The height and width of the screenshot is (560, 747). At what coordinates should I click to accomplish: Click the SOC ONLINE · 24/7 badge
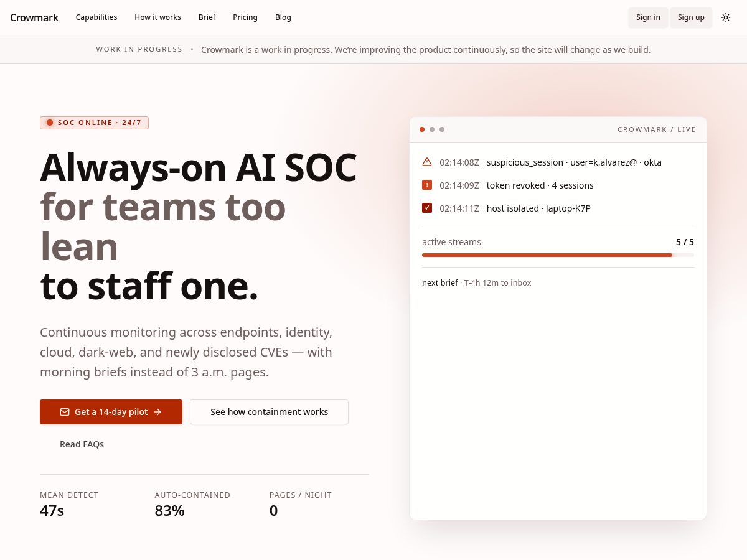pos(94,123)
